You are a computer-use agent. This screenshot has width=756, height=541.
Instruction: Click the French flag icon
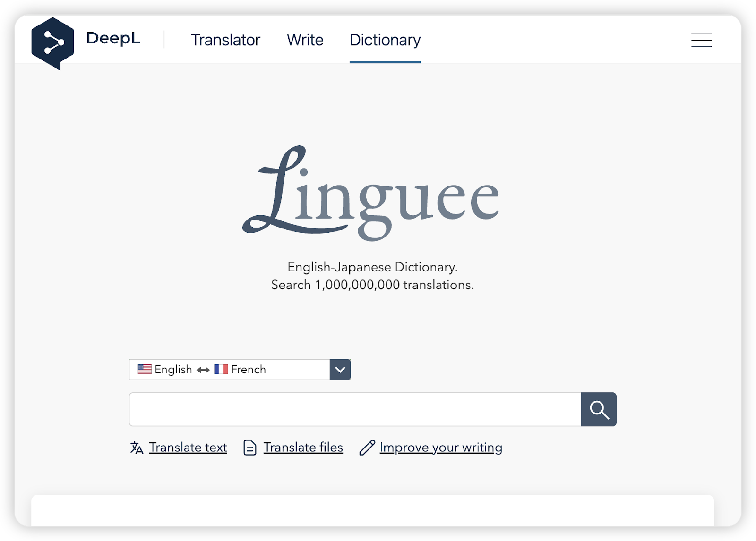coord(221,369)
